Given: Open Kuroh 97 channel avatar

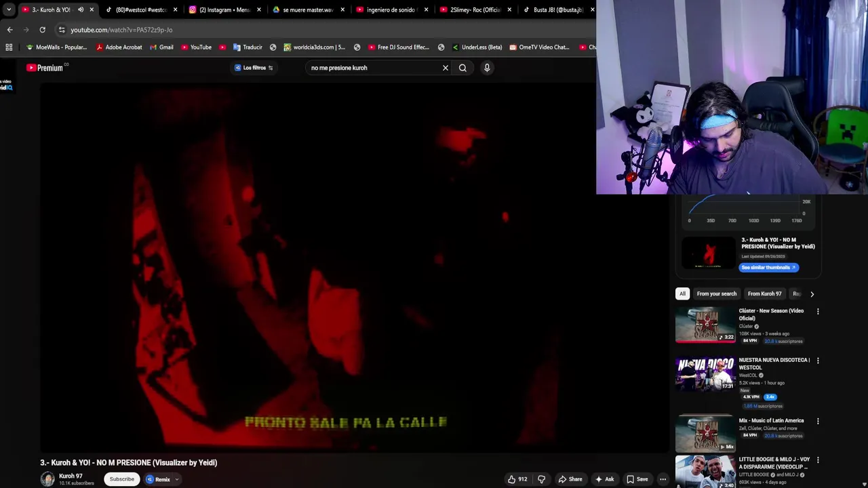Looking at the screenshot, I should point(47,479).
